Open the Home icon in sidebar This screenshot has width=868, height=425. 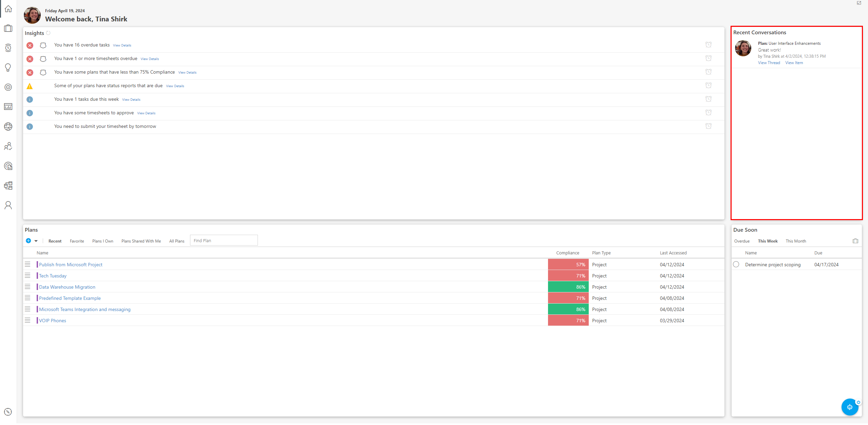pyautogui.click(x=8, y=9)
